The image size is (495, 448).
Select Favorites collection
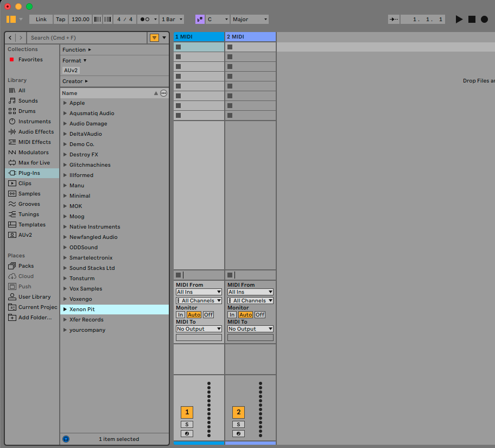30,59
